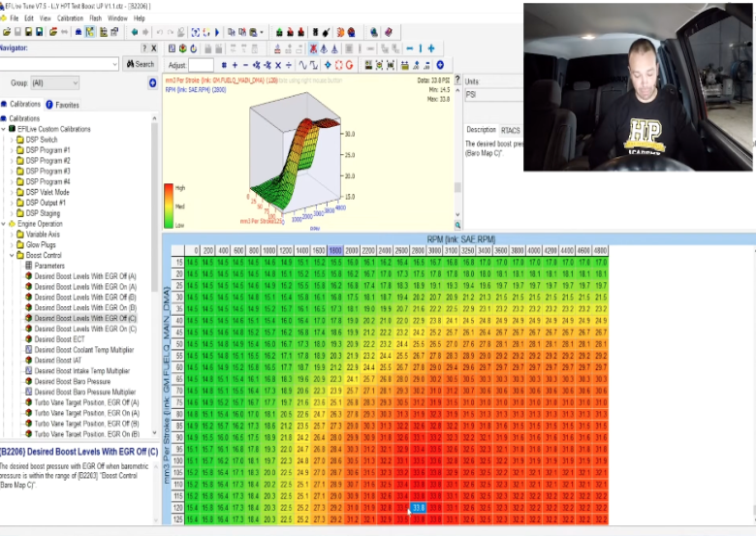Increase cells by percent (+%) icon

pos(257,65)
